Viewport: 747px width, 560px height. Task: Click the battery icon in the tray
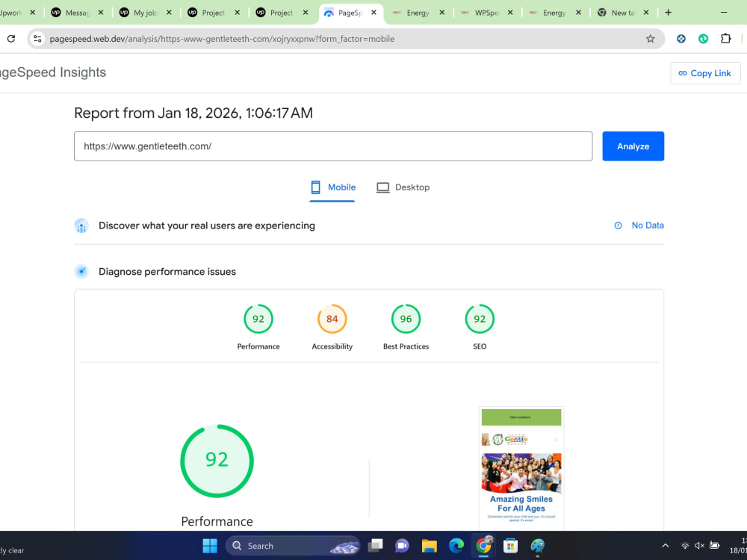point(715,546)
